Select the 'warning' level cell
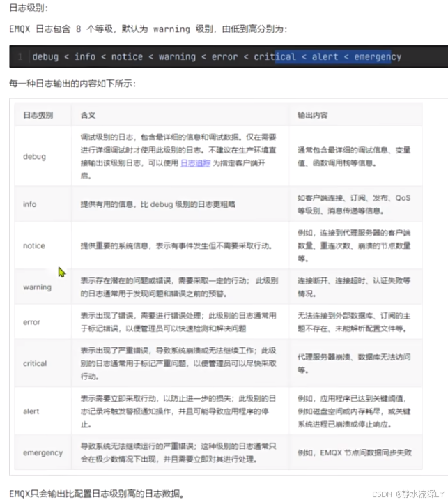Viewport: 448px width, 502px height. (x=43, y=287)
